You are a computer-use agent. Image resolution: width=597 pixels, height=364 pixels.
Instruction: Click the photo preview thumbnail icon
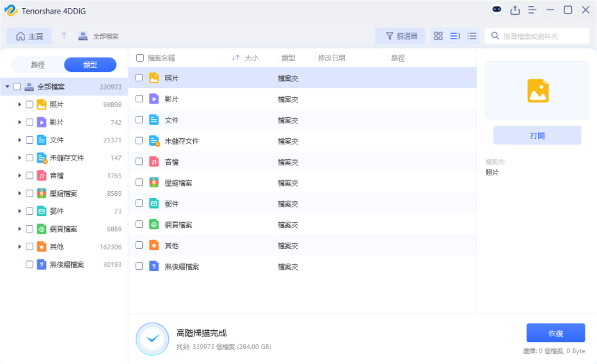coord(537,91)
